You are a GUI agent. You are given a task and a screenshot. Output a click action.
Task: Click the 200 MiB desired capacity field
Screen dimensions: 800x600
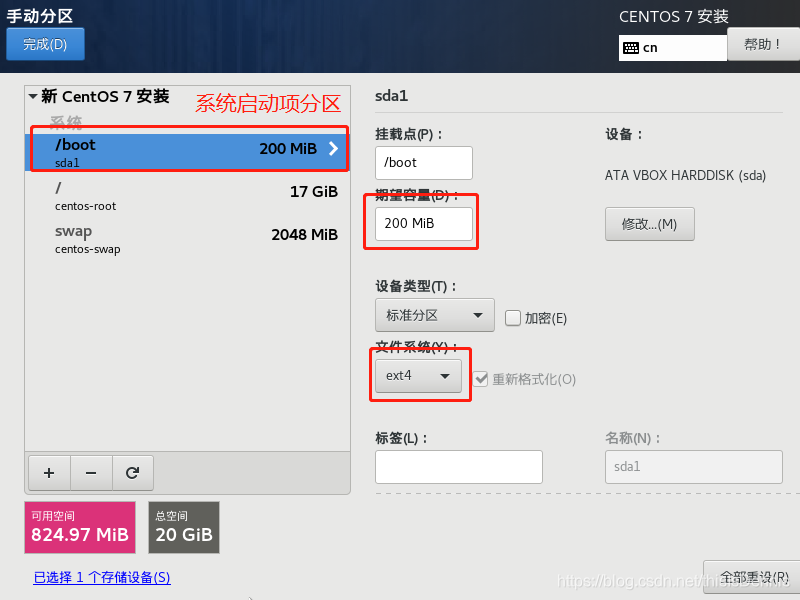(x=422, y=224)
